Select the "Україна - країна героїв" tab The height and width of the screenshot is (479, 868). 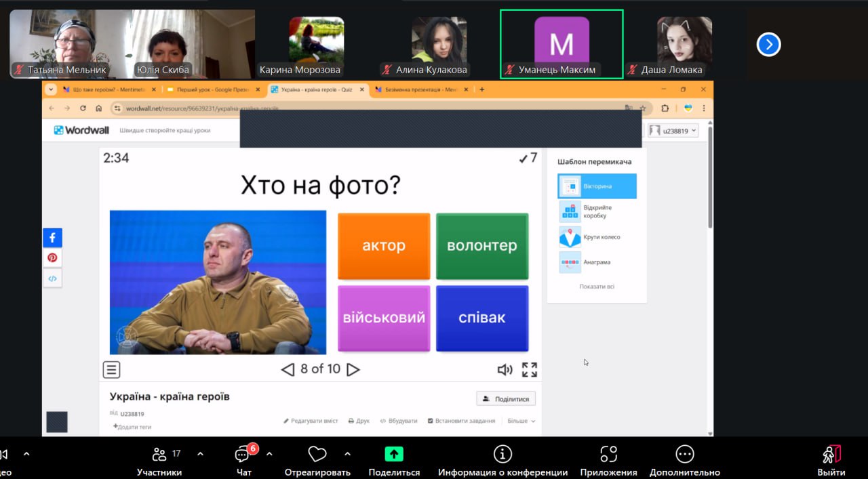[x=317, y=89]
